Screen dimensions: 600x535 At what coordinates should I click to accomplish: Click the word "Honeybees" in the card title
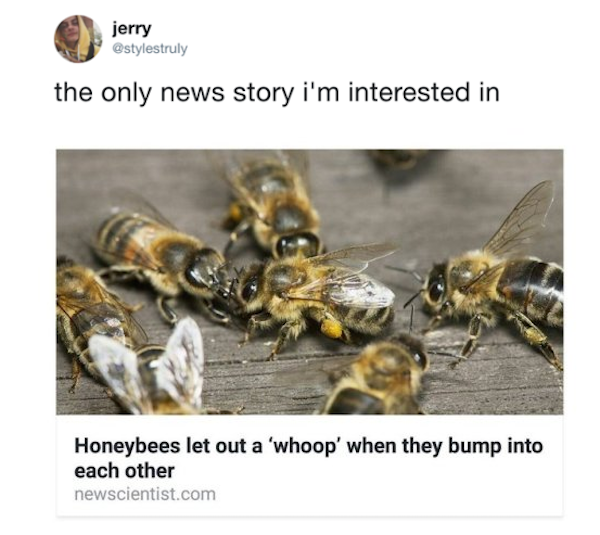coord(127,446)
